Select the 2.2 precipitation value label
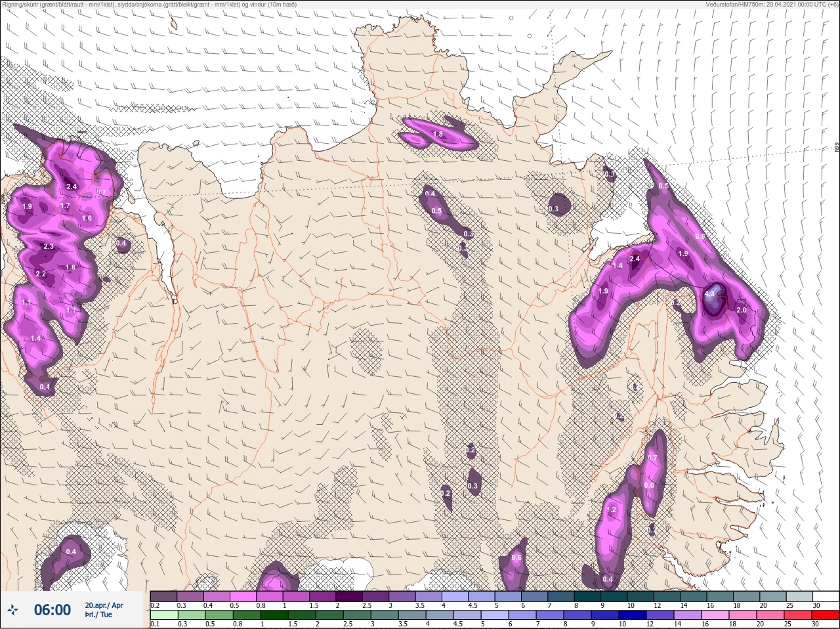Image resolution: width=840 pixels, height=629 pixels. tap(41, 274)
